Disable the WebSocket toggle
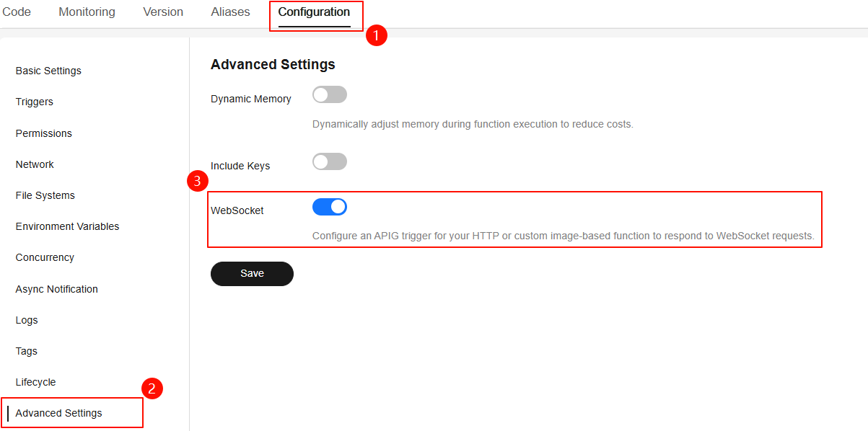Image resolution: width=868 pixels, height=431 pixels. click(x=330, y=207)
